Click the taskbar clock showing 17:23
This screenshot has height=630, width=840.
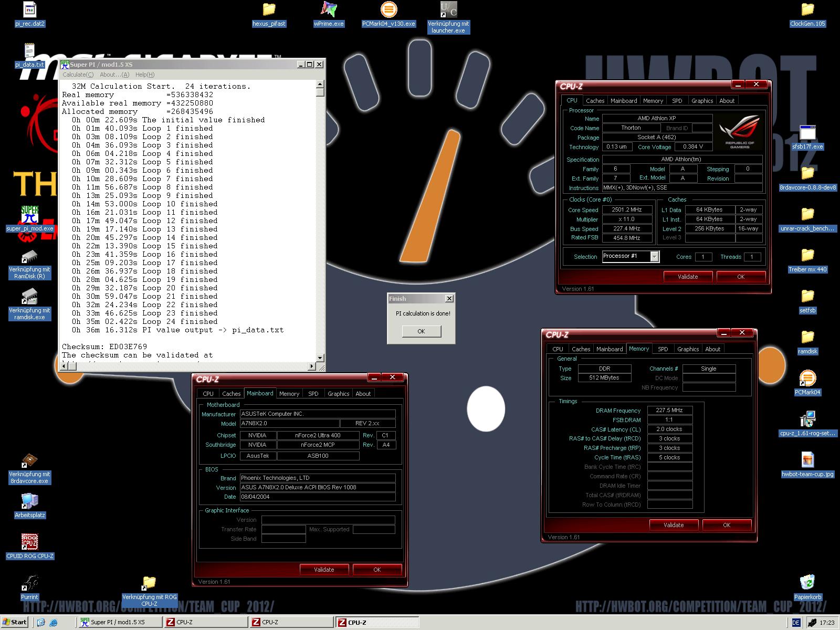tap(827, 623)
